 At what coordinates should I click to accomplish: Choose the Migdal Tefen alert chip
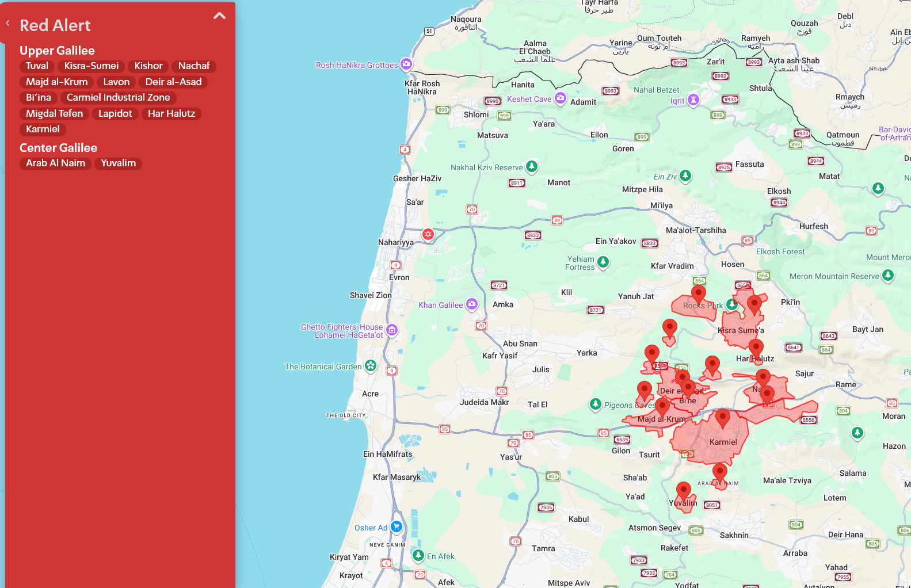pos(54,114)
